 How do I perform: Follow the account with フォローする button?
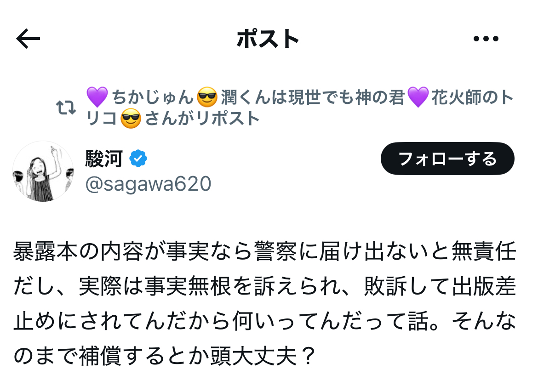[447, 159]
